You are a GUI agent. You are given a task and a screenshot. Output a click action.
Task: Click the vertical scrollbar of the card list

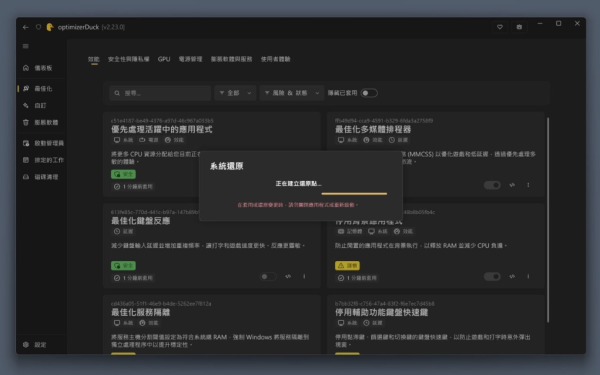pos(548,220)
